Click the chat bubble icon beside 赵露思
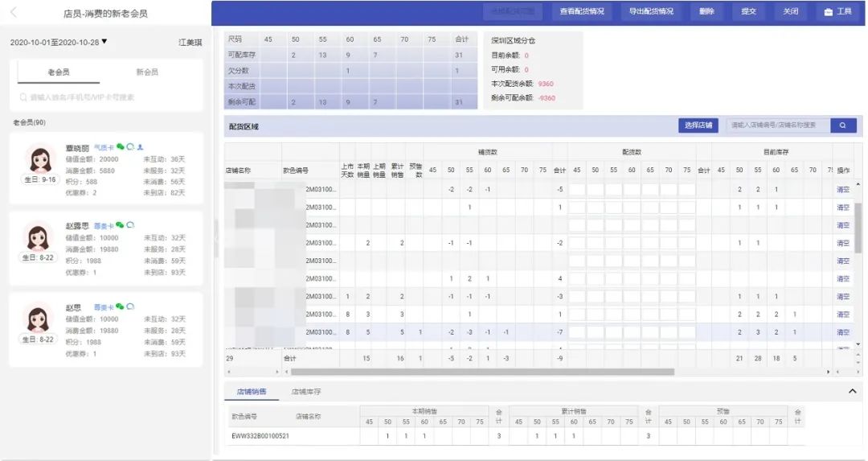868x461 pixels. click(x=130, y=225)
